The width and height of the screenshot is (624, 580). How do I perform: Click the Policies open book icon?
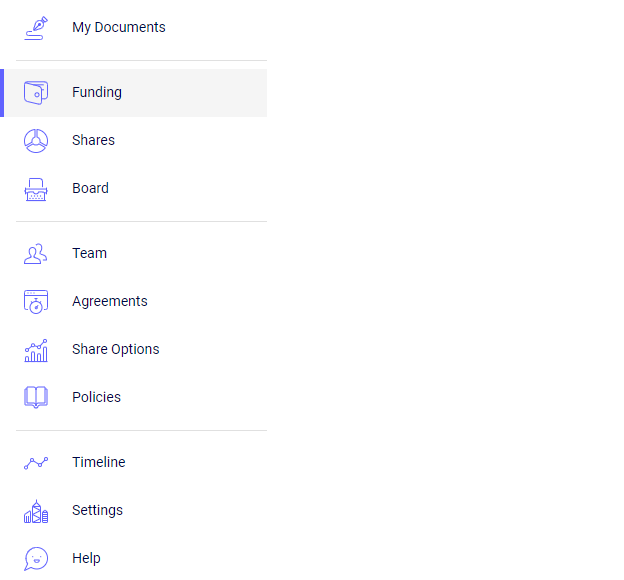[x=36, y=398]
